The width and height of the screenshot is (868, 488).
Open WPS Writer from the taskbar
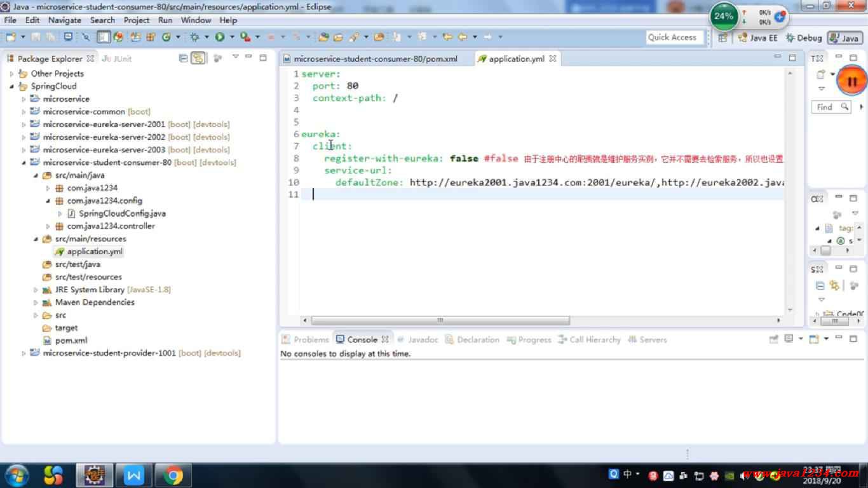[x=134, y=475]
